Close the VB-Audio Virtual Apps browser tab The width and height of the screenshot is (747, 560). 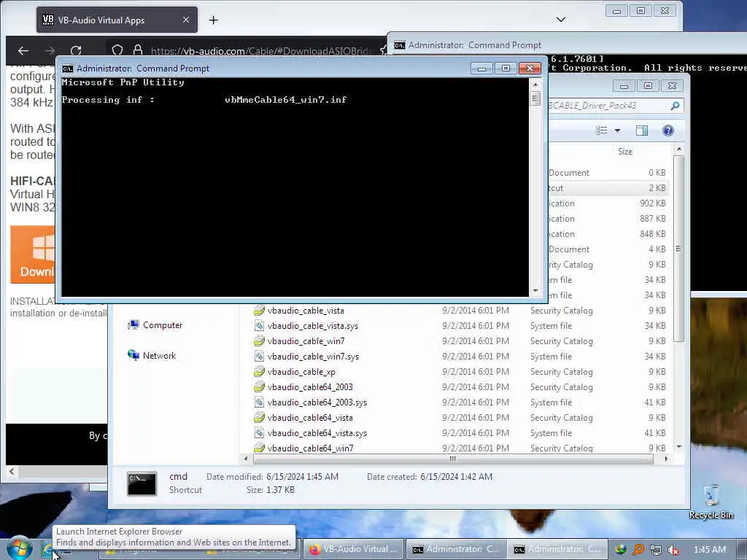tap(186, 20)
